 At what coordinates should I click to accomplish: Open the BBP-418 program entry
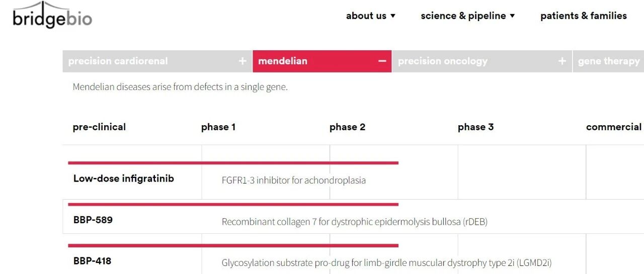pyautogui.click(x=93, y=261)
